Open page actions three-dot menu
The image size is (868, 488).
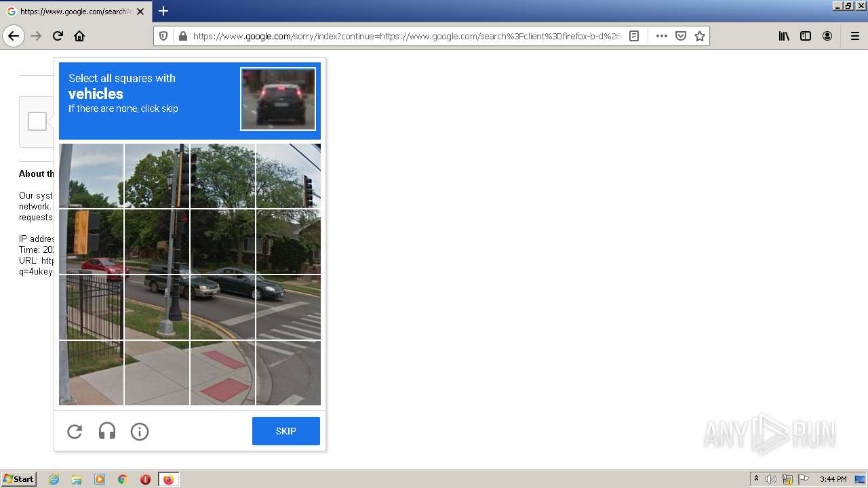point(662,36)
